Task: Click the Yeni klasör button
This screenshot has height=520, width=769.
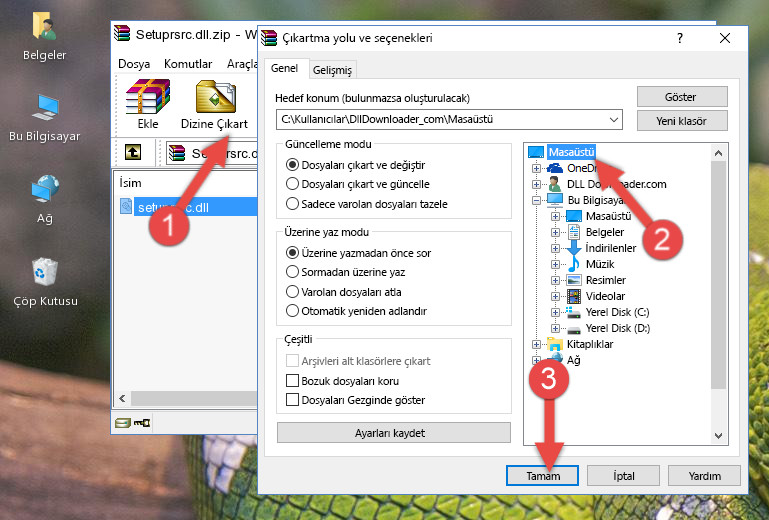Action: [682, 121]
